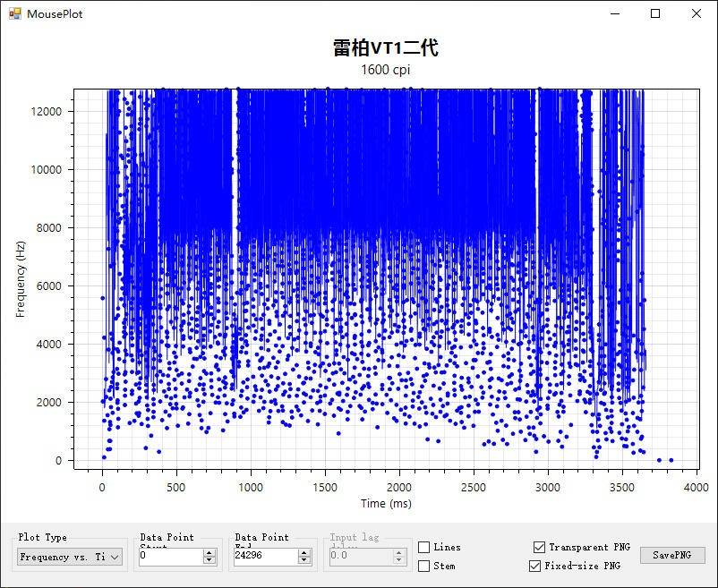Increase Data Point End with up arrow
Image resolution: width=718 pixels, height=588 pixels.
pos(304,553)
